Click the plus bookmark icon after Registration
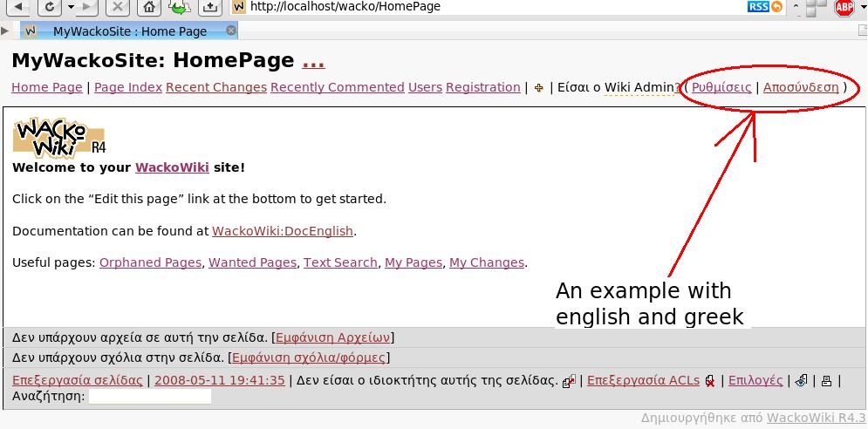The image size is (868, 429). click(538, 88)
